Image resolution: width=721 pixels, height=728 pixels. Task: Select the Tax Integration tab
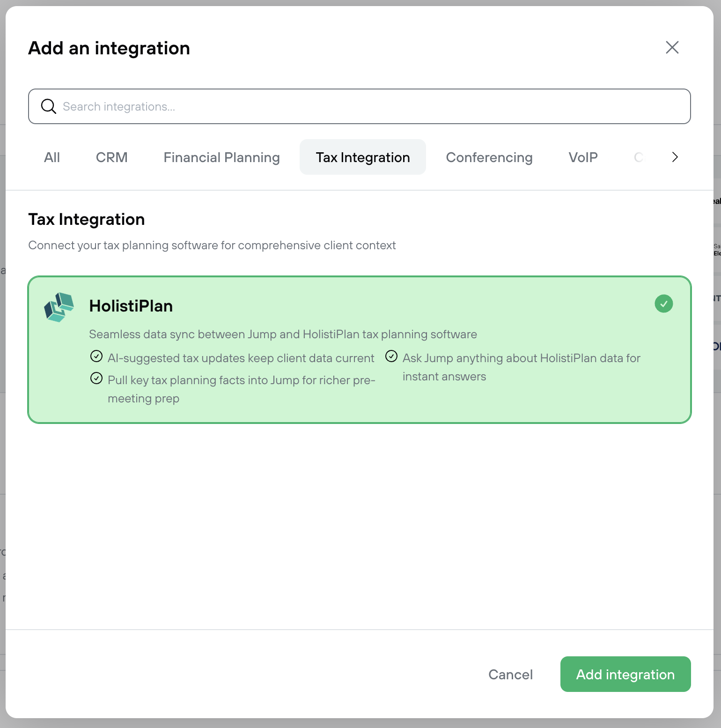point(362,157)
